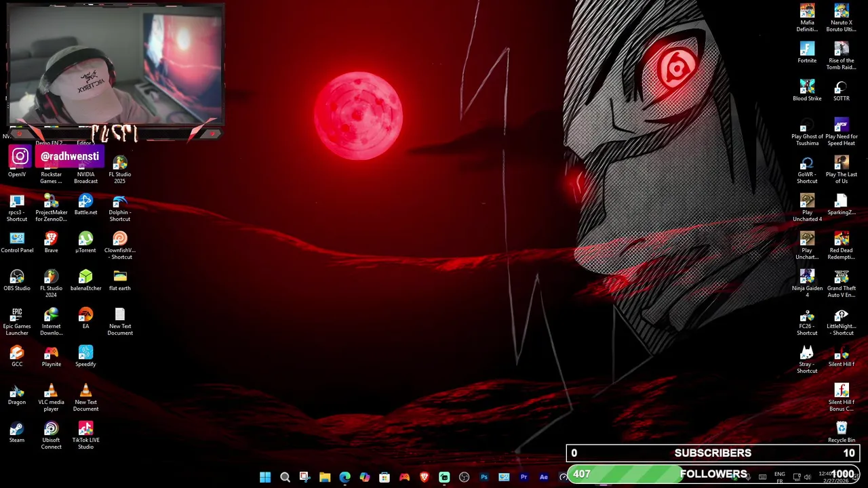This screenshot has height=488, width=868.
Task: Select the New Text Document beside EA
Action: click(119, 321)
